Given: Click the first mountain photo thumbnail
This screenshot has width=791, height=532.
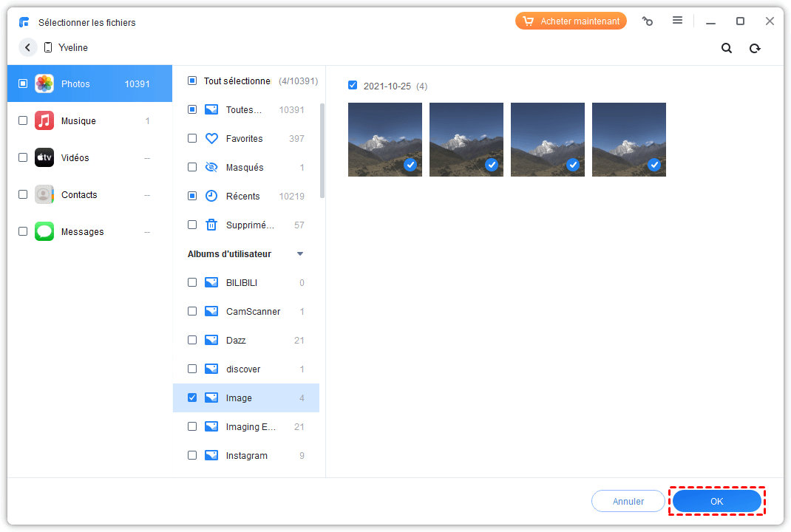Looking at the screenshot, I should 384,139.
